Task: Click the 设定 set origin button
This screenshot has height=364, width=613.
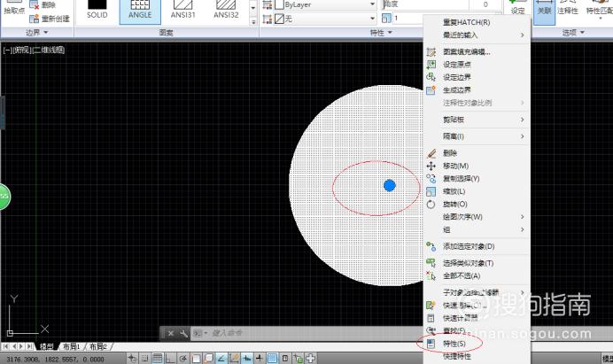Action: coord(518,8)
